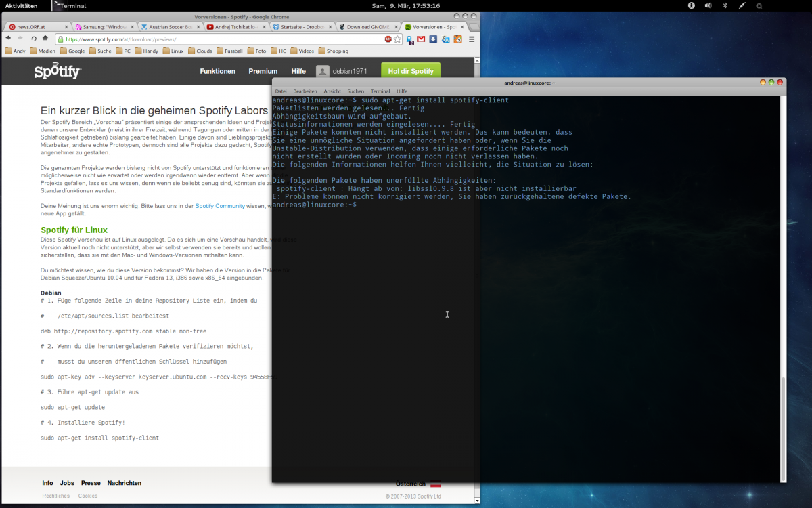Open the Linux bookmarks folder
This screenshot has width=812, height=508.
(173, 51)
